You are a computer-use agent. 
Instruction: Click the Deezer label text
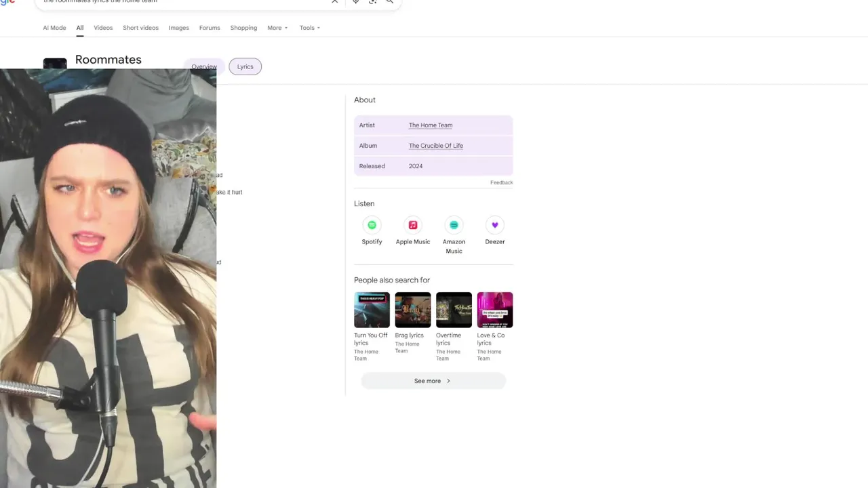tap(495, 241)
